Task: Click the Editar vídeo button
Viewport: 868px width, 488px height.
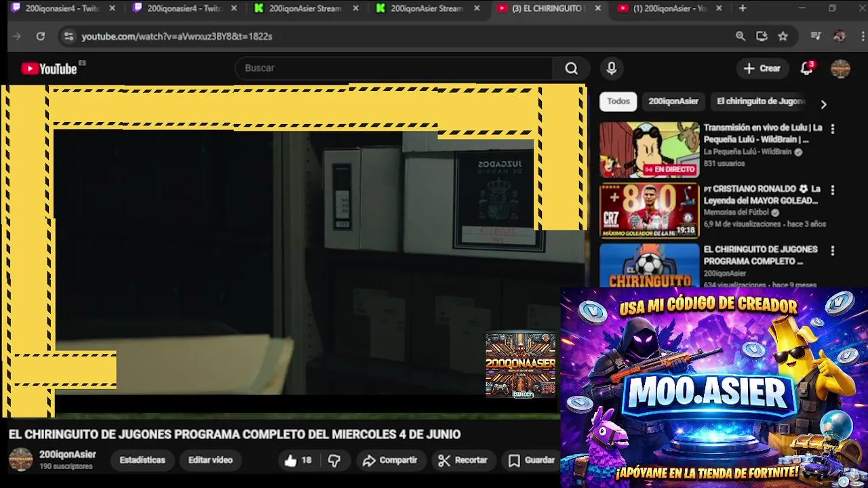Action: [x=210, y=460]
